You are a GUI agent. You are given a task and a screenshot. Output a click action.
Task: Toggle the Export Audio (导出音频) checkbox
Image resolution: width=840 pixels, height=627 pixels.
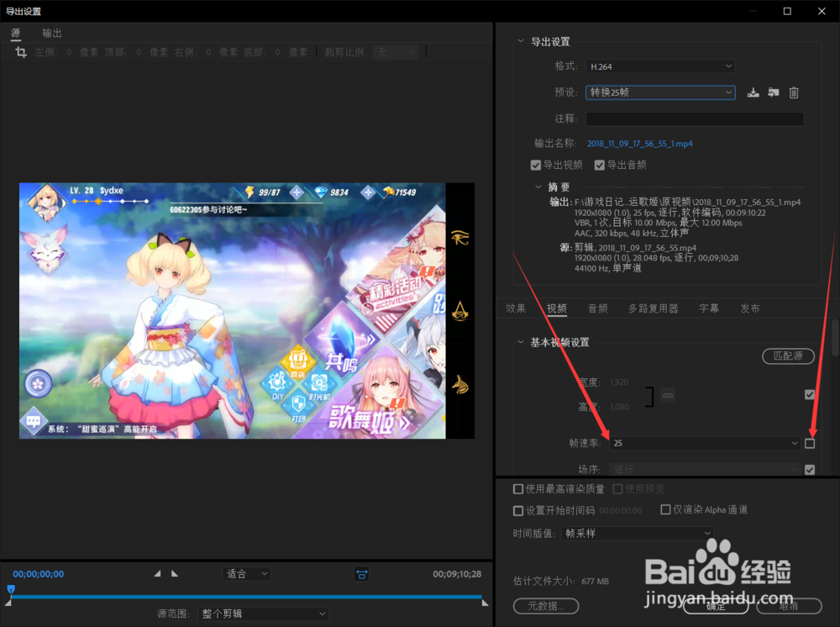[x=600, y=165]
